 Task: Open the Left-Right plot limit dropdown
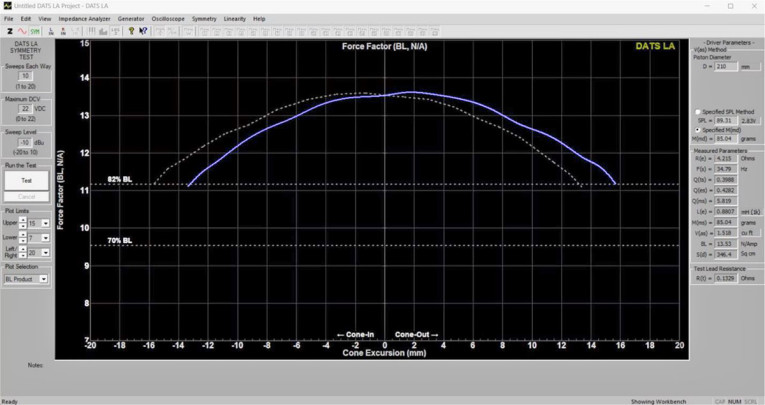click(45, 252)
